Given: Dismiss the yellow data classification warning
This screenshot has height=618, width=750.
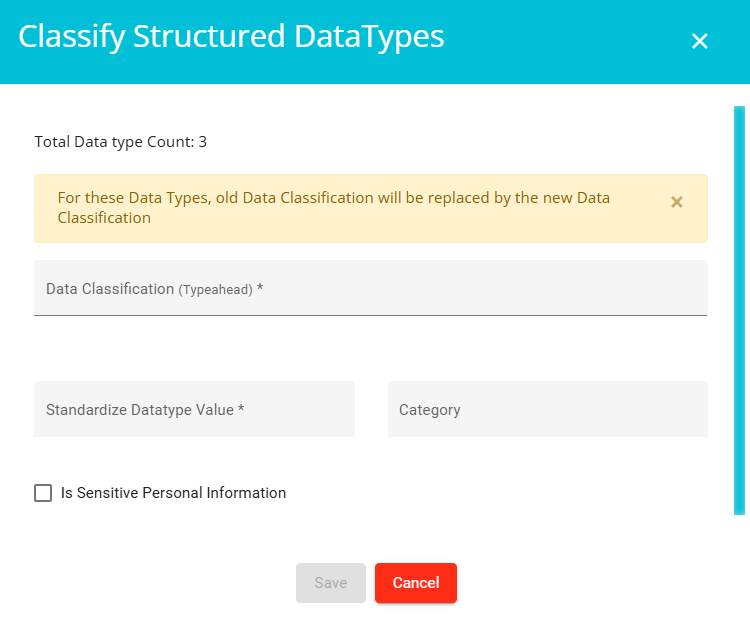Looking at the screenshot, I should 676,202.
